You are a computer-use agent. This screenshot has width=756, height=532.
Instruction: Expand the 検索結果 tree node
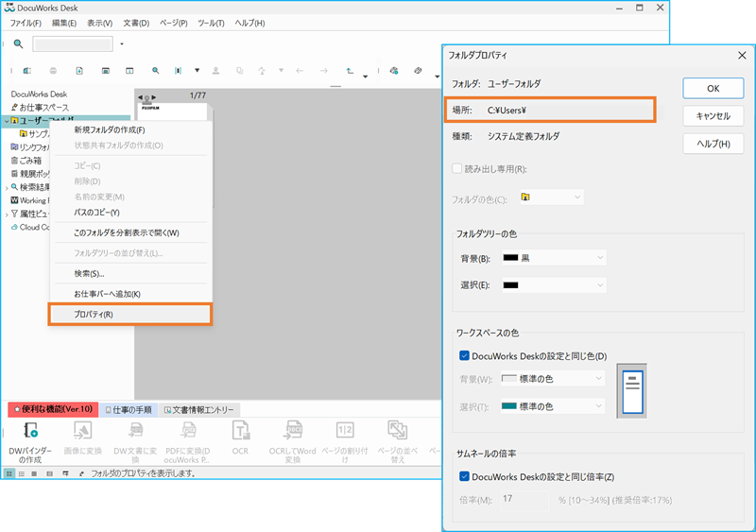tap(7, 187)
